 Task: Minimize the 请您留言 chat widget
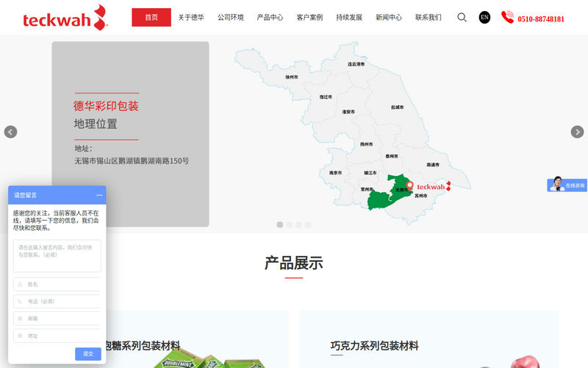pyautogui.click(x=99, y=195)
